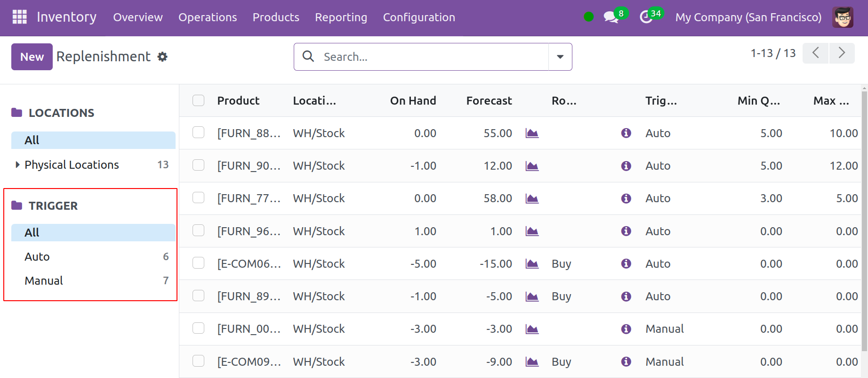Screen dimensions: 868x378
Task: Check the box for the FURN_88 row
Action: coord(199,133)
